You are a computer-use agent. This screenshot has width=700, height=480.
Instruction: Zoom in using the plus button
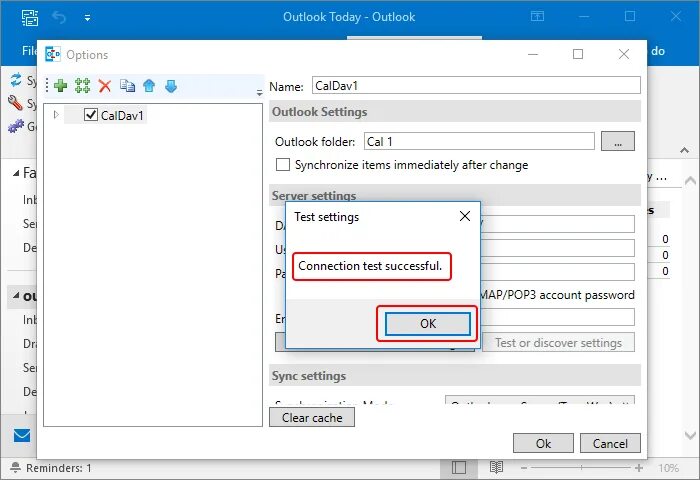tap(639, 467)
